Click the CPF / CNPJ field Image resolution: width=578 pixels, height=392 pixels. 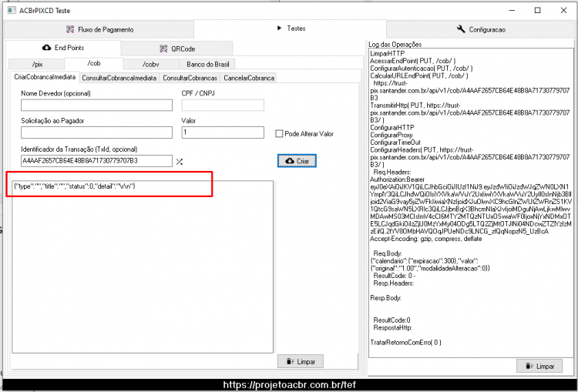click(223, 105)
